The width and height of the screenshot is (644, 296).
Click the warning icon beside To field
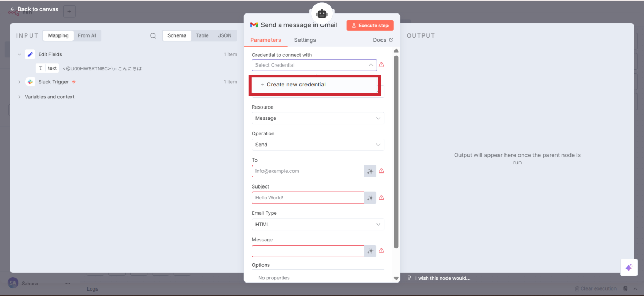click(x=382, y=171)
